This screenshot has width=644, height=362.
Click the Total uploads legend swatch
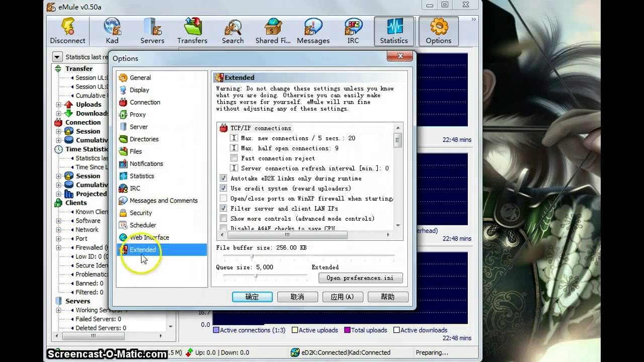(x=347, y=330)
